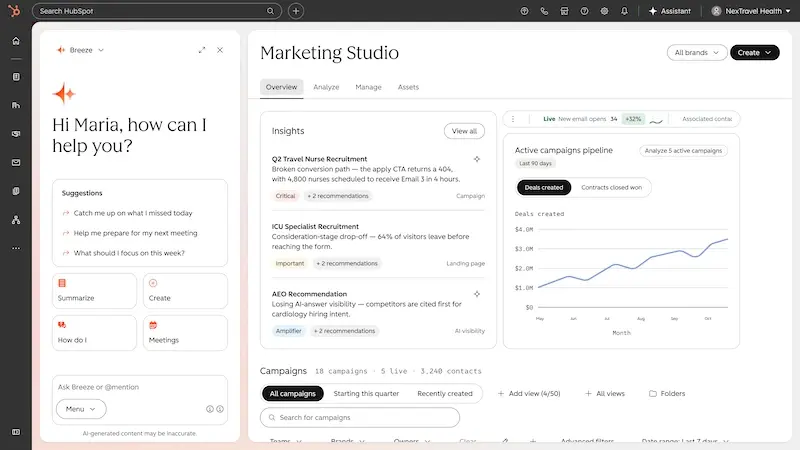Open the ICU Specialist Recruitment insight title
Image resolution: width=800 pixels, height=450 pixels.
pos(315,227)
